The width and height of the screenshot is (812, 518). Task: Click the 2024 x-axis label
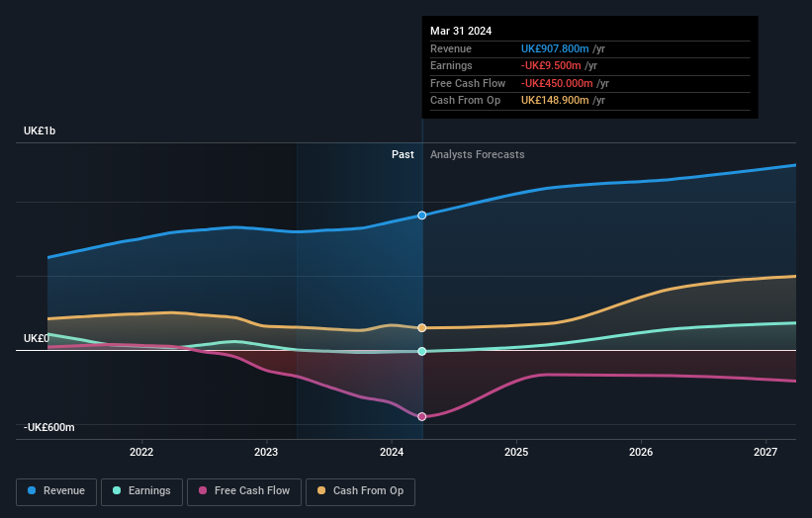tap(392, 452)
